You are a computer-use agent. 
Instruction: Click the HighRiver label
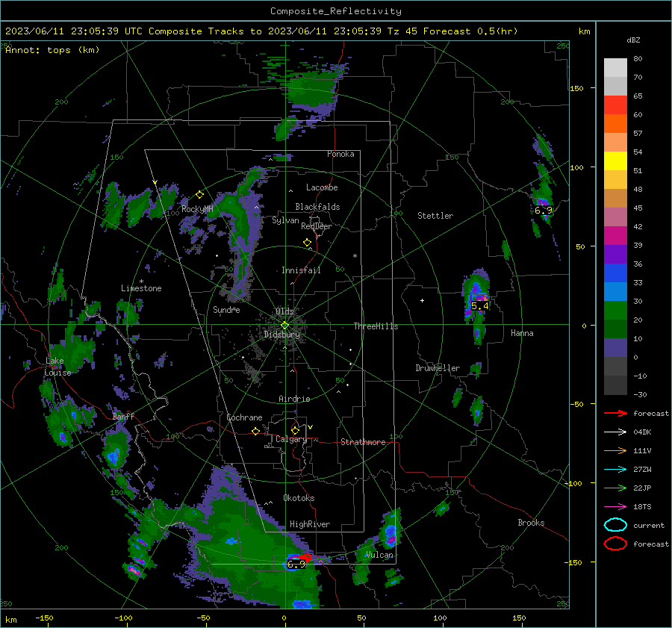pos(310,524)
